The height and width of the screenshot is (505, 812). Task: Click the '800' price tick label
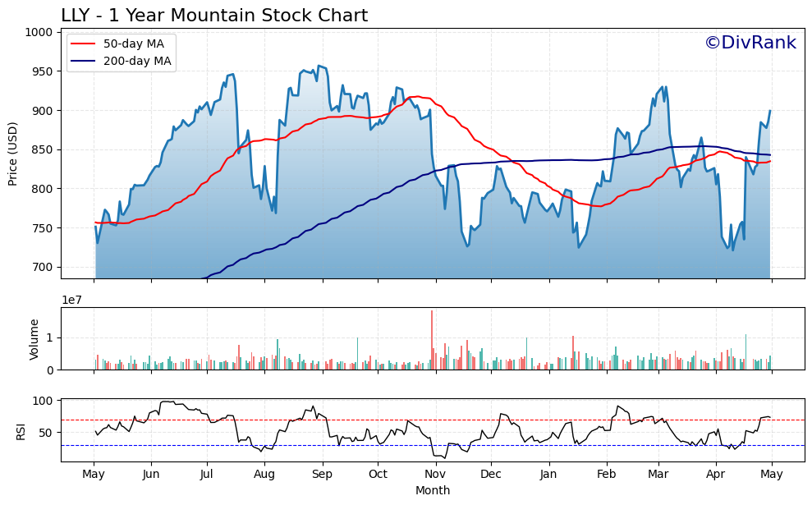(43, 189)
